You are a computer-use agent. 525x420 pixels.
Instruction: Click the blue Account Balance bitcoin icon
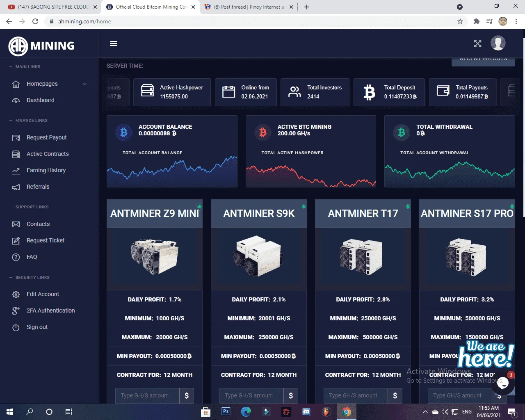pyautogui.click(x=124, y=132)
